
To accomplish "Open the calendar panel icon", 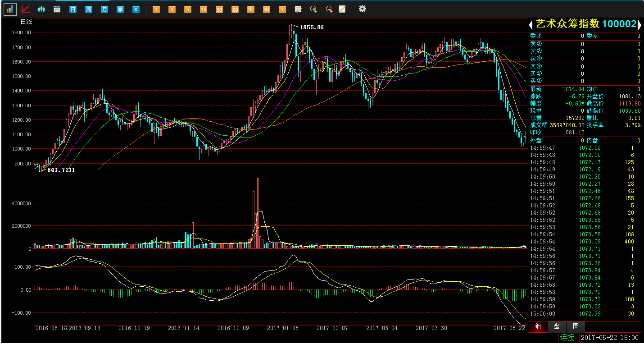I will click(57, 9).
